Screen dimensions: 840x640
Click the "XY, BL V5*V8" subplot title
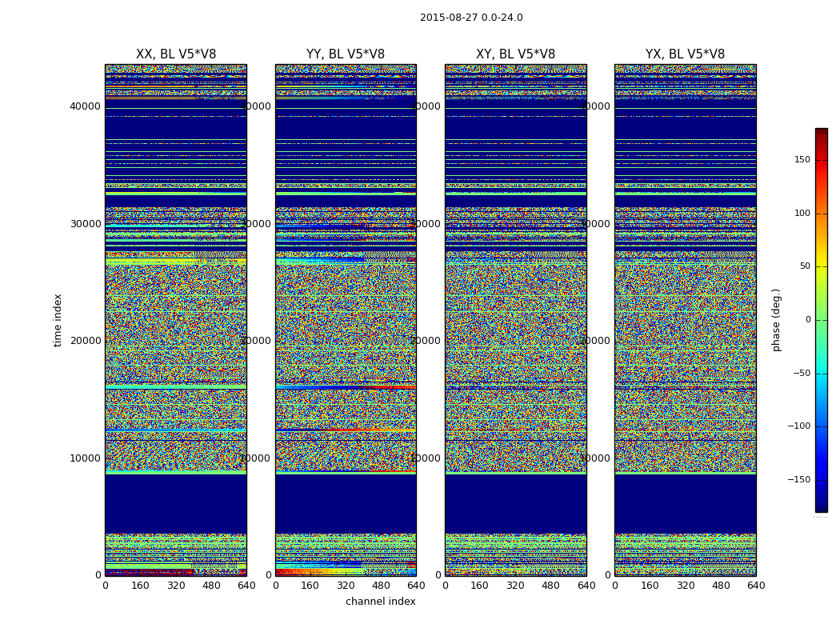click(515, 54)
